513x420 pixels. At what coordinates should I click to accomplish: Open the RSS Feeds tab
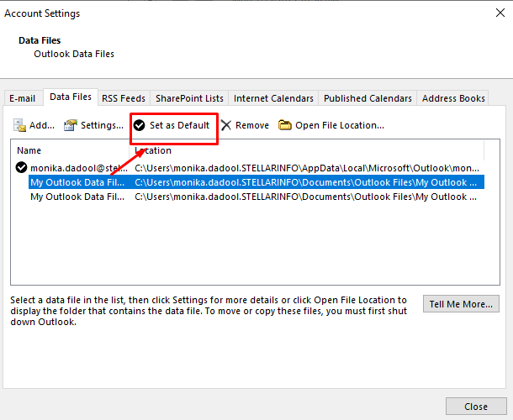point(124,98)
